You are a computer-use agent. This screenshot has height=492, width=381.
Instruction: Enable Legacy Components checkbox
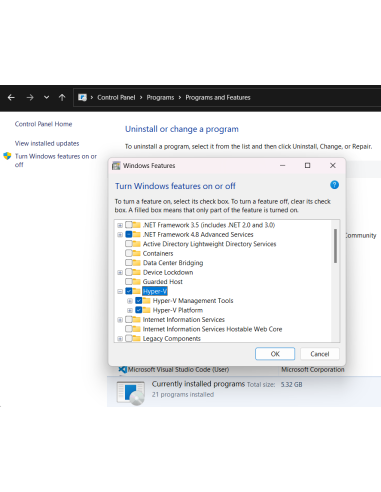(x=129, y=339)
